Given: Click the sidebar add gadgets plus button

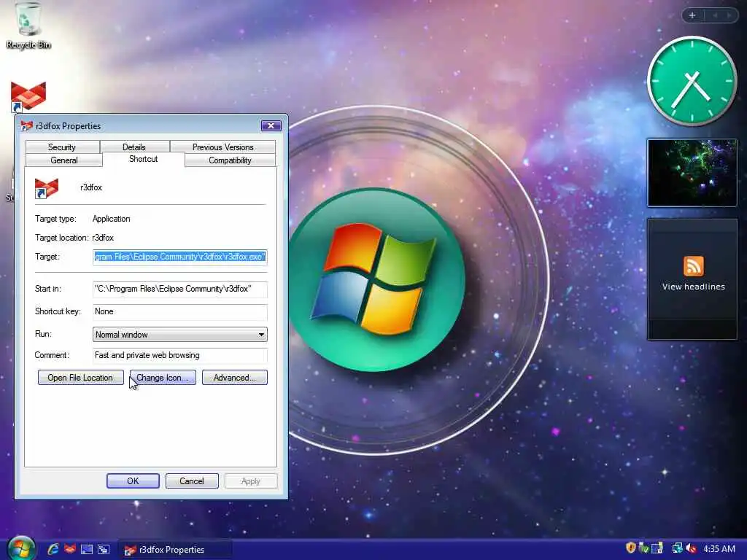Looking at the screenshot, I should click(x=692, y=15).
